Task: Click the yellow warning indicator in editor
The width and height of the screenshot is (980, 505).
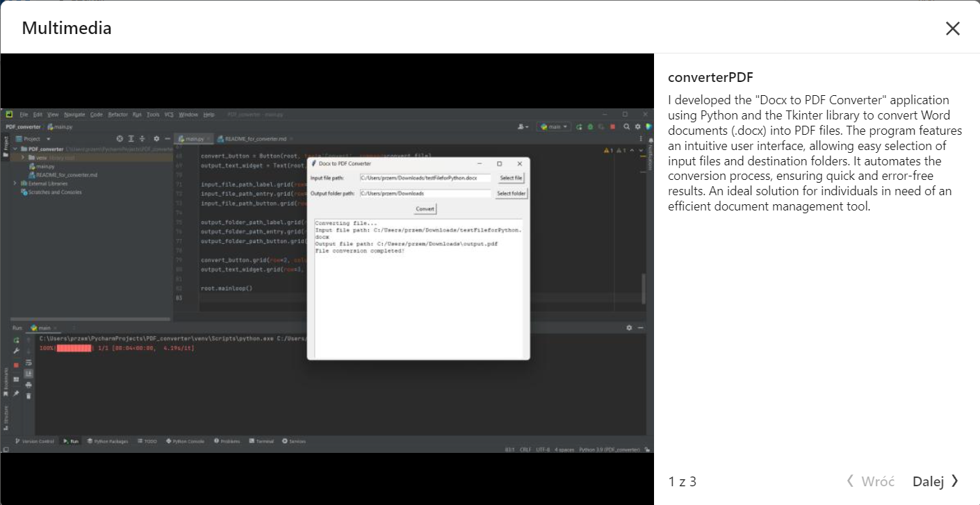Action: [x=608, y=151]
